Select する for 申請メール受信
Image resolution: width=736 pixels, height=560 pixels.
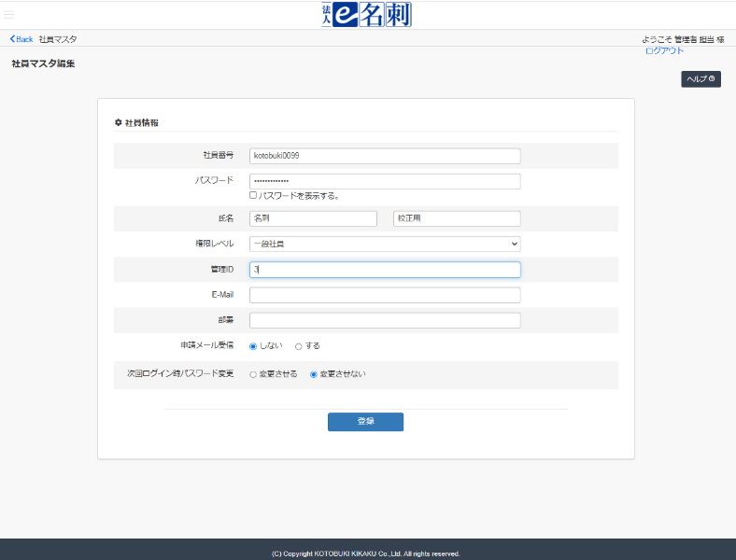(x=299, y=346)
